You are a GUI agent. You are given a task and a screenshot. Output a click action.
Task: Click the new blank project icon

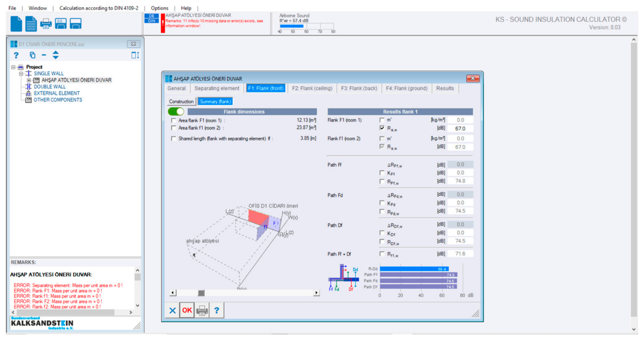[16, 24]
